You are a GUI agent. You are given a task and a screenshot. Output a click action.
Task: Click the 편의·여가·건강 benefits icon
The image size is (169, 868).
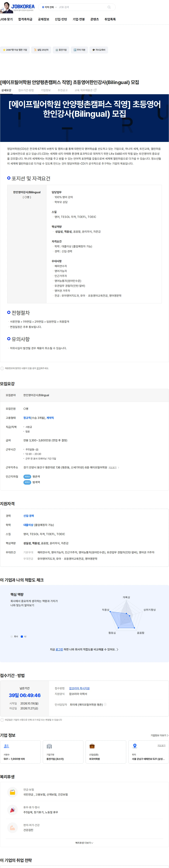pos(12,828)
